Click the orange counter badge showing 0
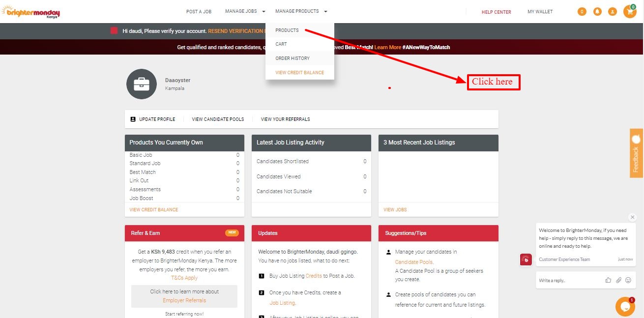The image size is (644, 318). tap(582, 11)
